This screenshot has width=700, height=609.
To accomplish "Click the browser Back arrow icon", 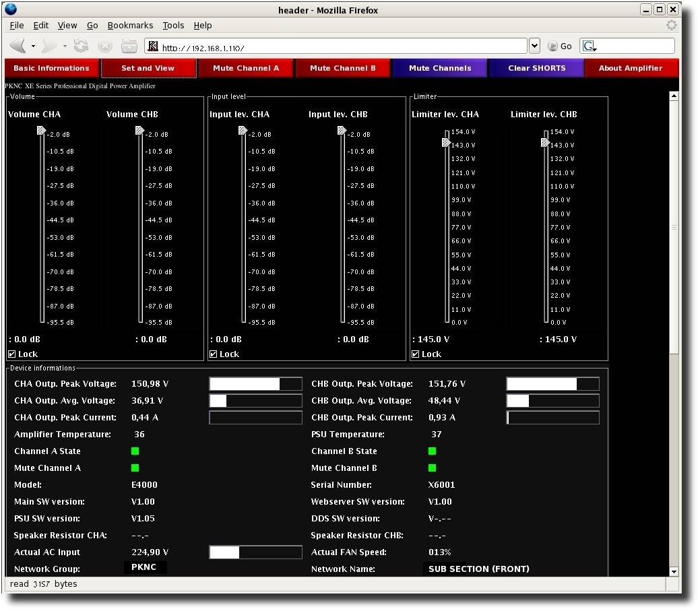I will [18, 46].
